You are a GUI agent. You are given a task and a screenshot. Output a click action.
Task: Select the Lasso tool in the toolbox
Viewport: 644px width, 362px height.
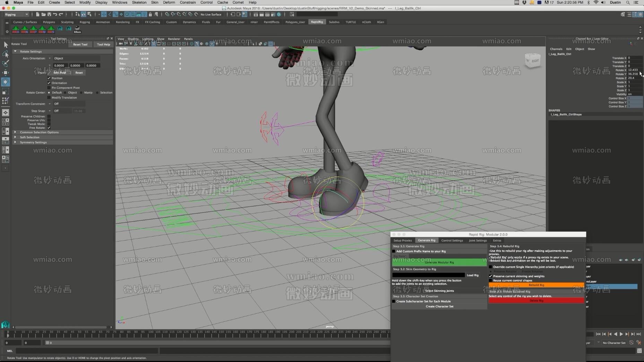(x=6, y=54)
